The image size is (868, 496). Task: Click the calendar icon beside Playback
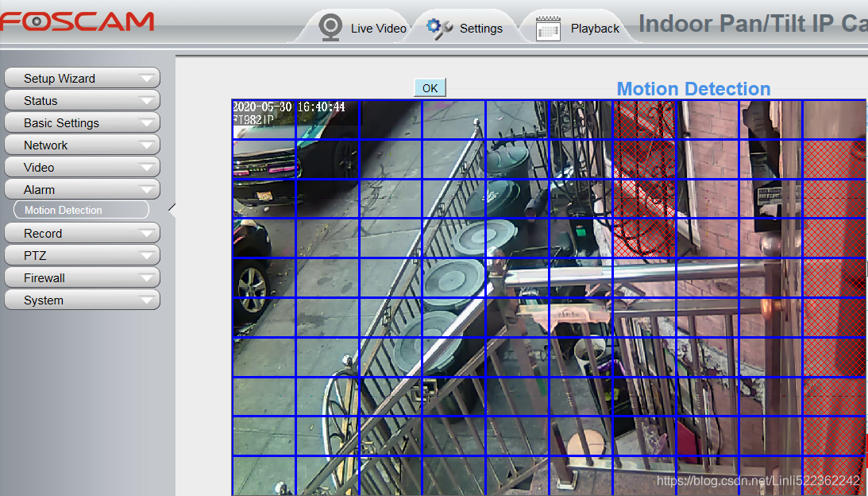pos(548,28)
